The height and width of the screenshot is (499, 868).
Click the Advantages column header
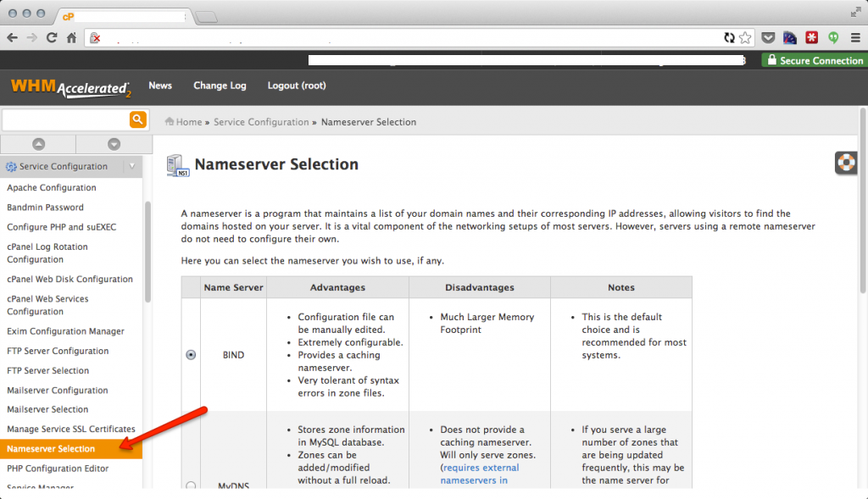[x=337, y=287]
